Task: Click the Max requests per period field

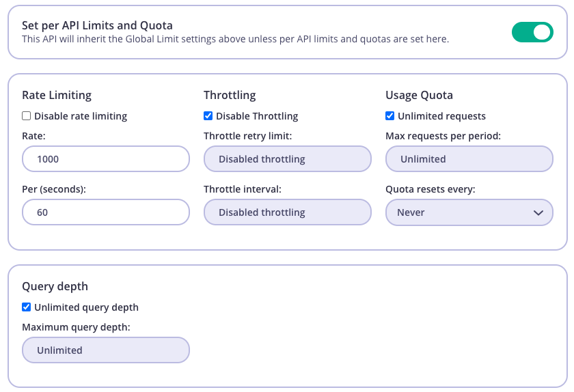Action: coord(469,159)
